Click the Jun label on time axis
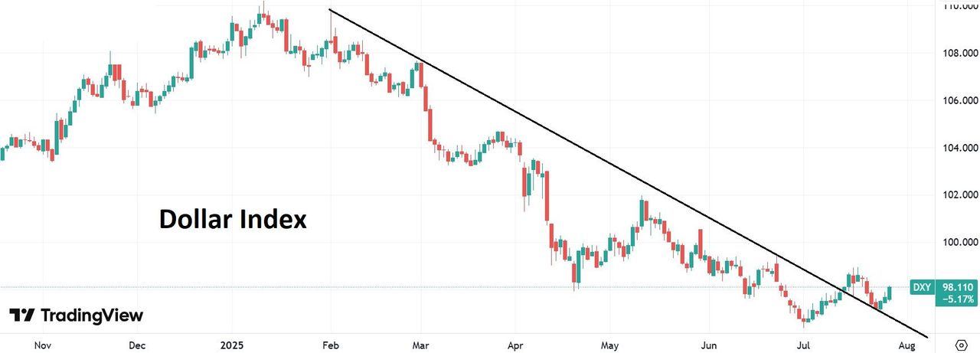The width and height of the screenshot is (980, 353). (708, 344)
